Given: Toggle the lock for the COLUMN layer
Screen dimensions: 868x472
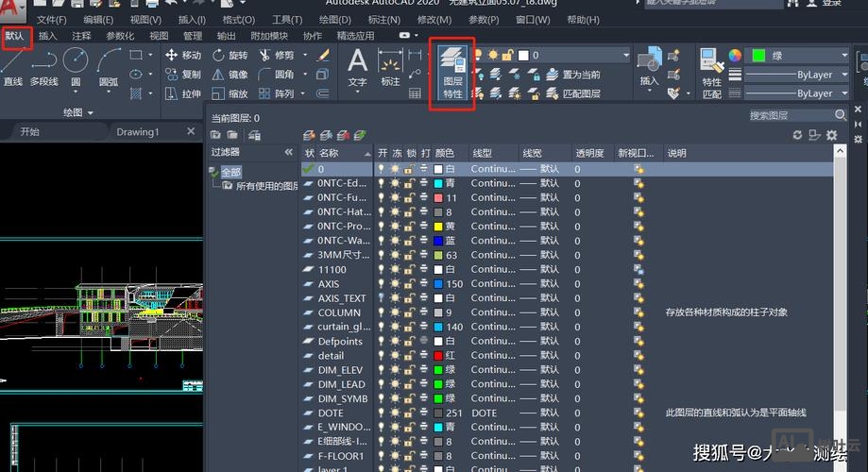Looking at the screenshot, I should (x=409, y=312).
